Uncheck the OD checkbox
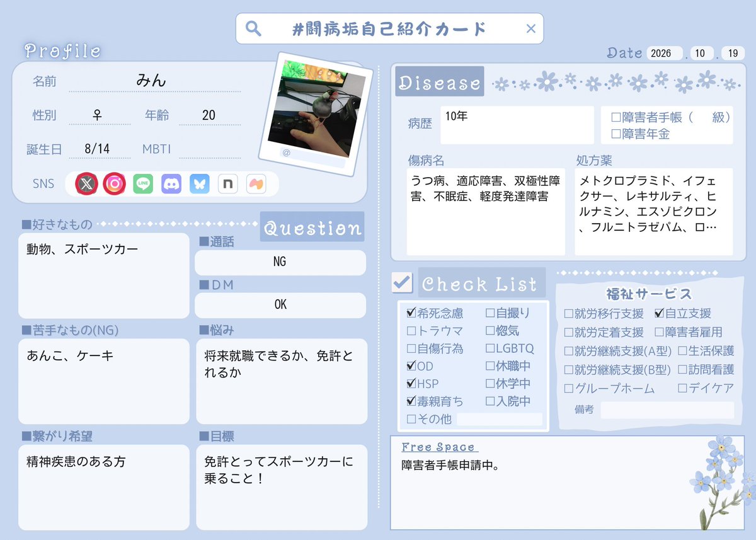This screenshot has width=756, height=540. (x=411, y=365)
